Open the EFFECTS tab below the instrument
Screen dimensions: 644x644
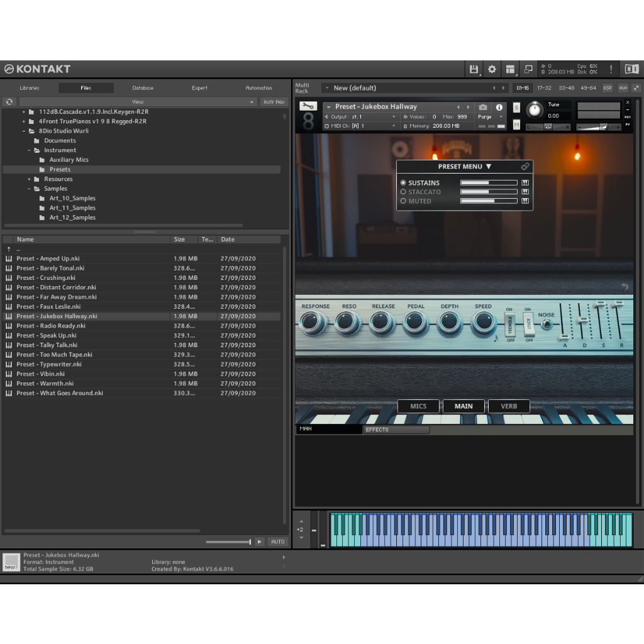coord(396,430)
